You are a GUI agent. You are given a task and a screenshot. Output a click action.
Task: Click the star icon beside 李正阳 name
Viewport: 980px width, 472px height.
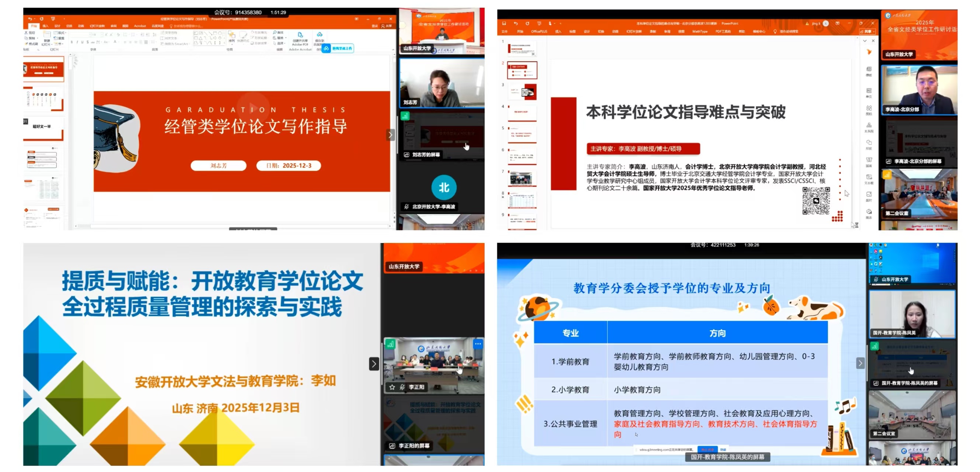pos(392,387)
